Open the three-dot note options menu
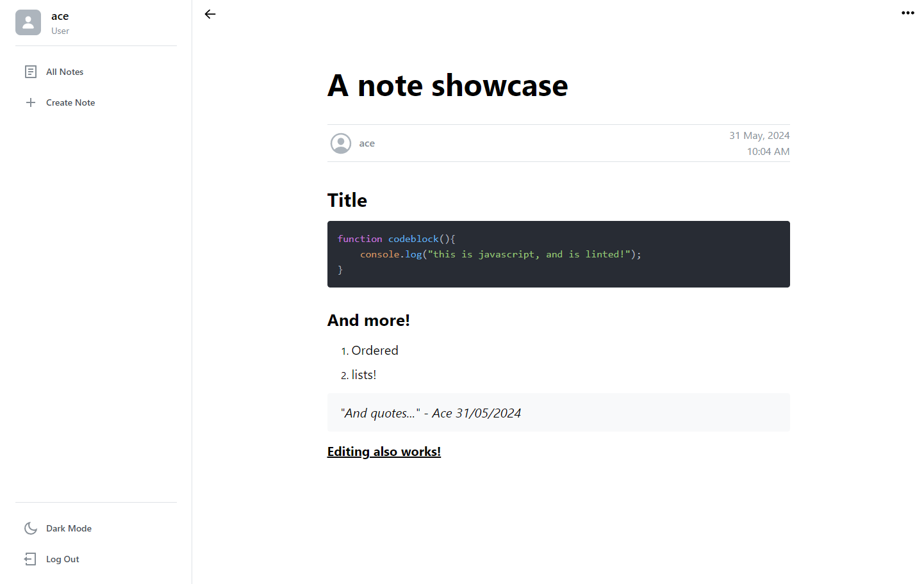The height and width of the screenshot is (584, 924). tap(907, 13)
